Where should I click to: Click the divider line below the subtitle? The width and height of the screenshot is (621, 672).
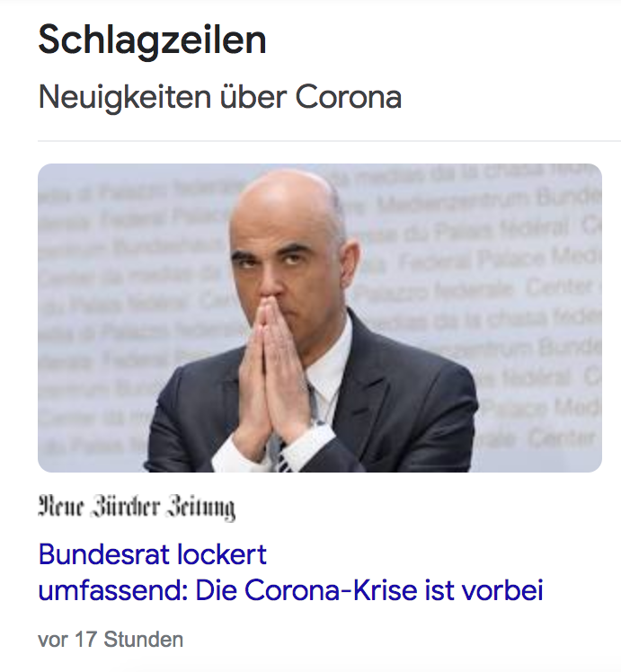coord(329,140)
